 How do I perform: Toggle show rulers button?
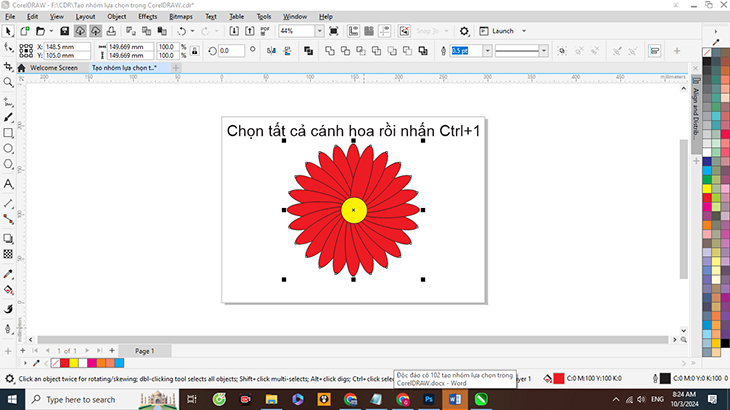pyautogui.click(x=353, y=31)
